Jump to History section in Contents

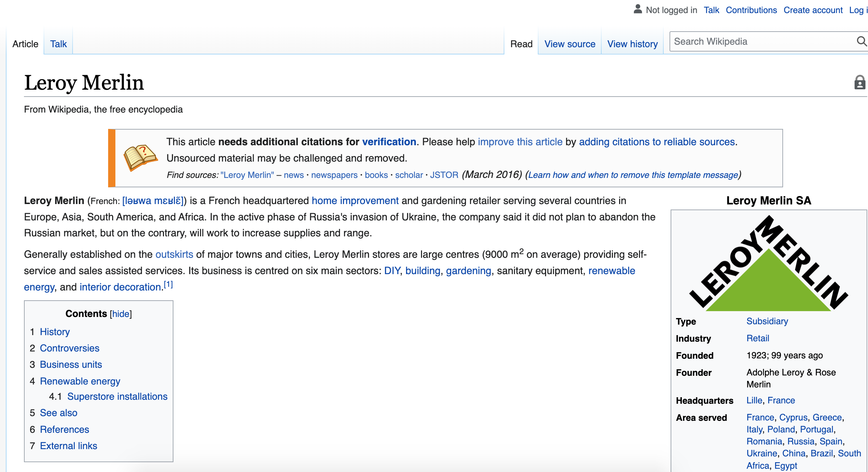pos(55,332)
